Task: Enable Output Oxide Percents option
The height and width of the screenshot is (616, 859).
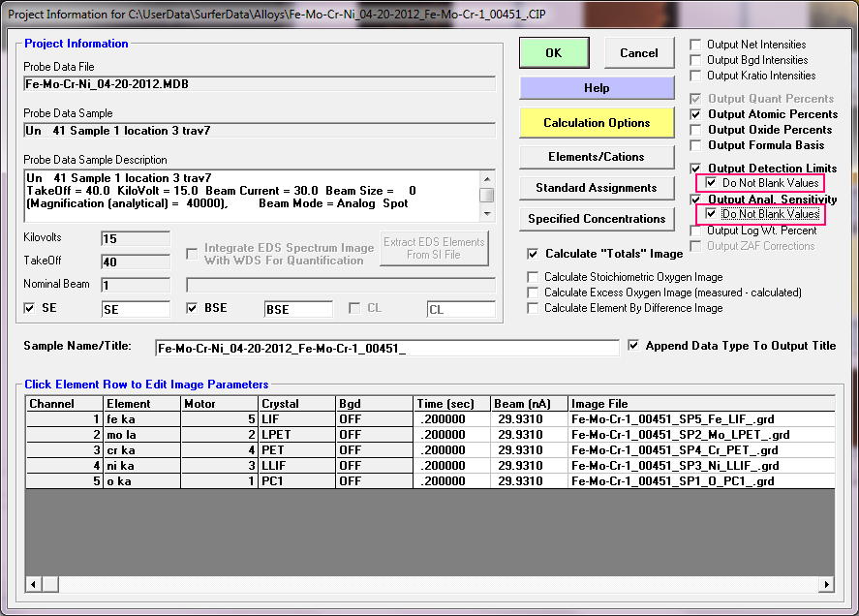Action: (696, 130)
